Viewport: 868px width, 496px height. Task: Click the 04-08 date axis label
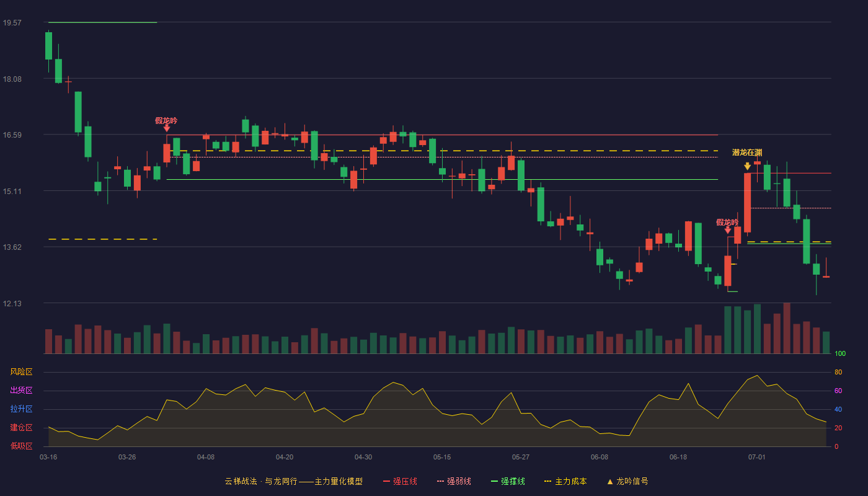(x=206, y=457)
